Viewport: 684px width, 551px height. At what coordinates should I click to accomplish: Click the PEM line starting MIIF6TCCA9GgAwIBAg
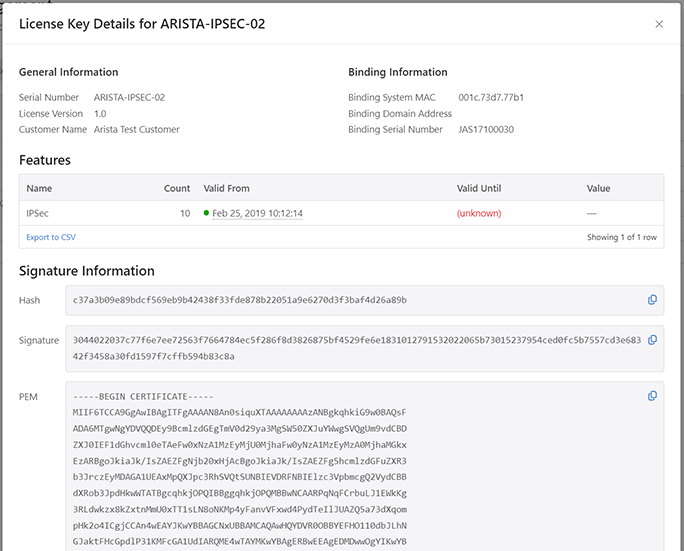click(239, 412)
